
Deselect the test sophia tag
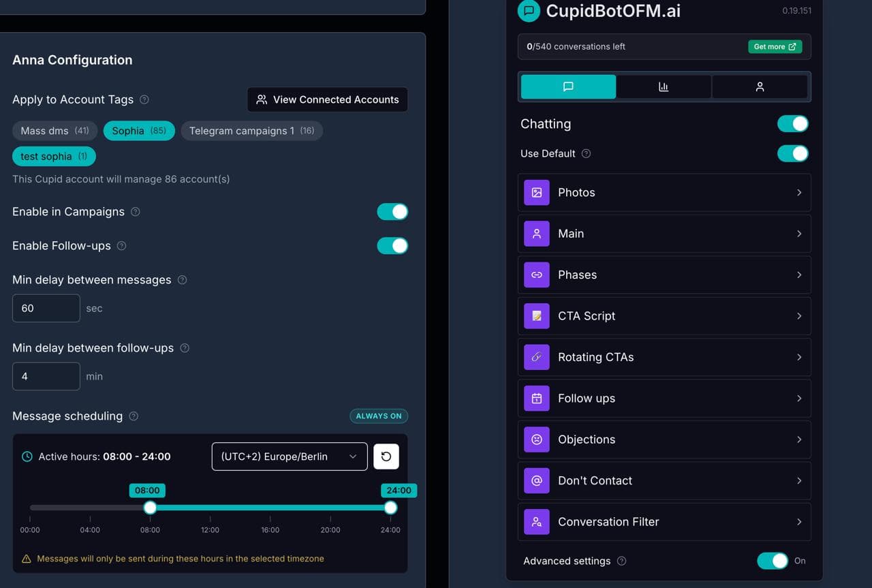click(54, 156)
